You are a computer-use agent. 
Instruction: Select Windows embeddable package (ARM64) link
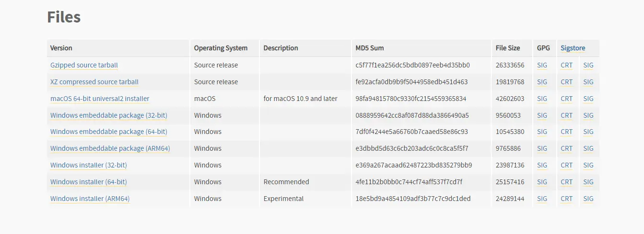(x=110, y=148)
